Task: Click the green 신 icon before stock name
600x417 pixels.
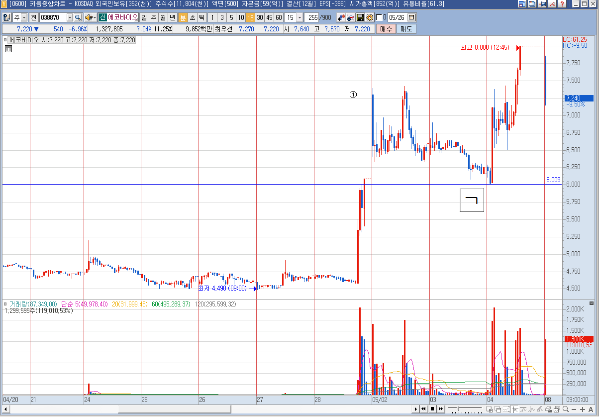Action: 102,18
